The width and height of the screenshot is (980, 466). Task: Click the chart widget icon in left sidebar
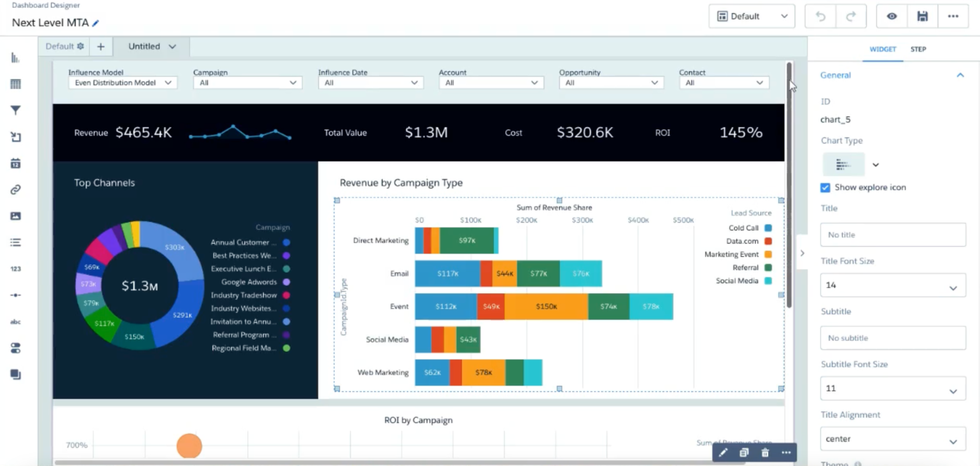15,58
